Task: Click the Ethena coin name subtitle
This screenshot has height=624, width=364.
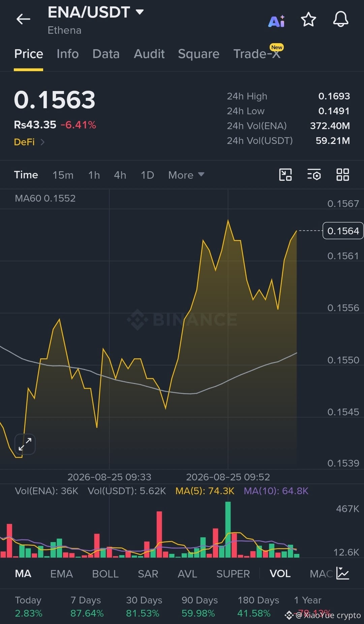Action: click(64, 30)
